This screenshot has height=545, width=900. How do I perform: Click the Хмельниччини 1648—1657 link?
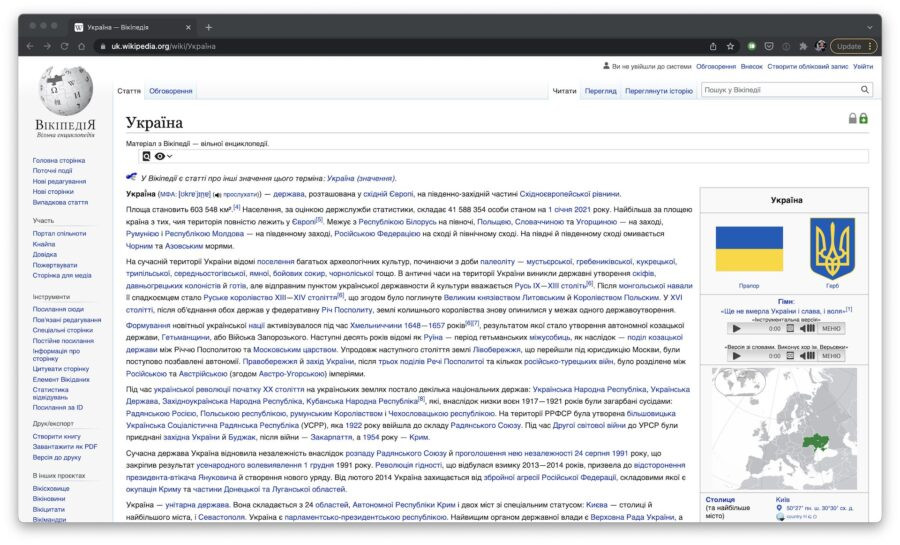pos(397,325)
